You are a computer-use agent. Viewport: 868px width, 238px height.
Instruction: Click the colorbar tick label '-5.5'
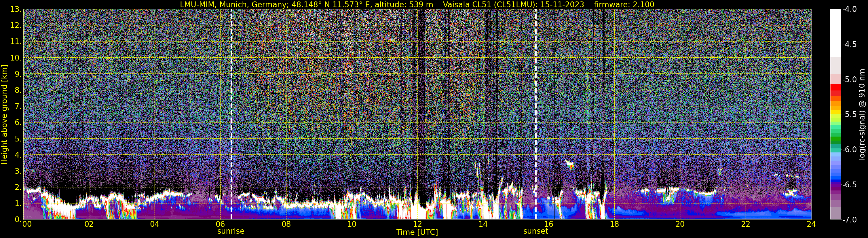coord(850,115)
